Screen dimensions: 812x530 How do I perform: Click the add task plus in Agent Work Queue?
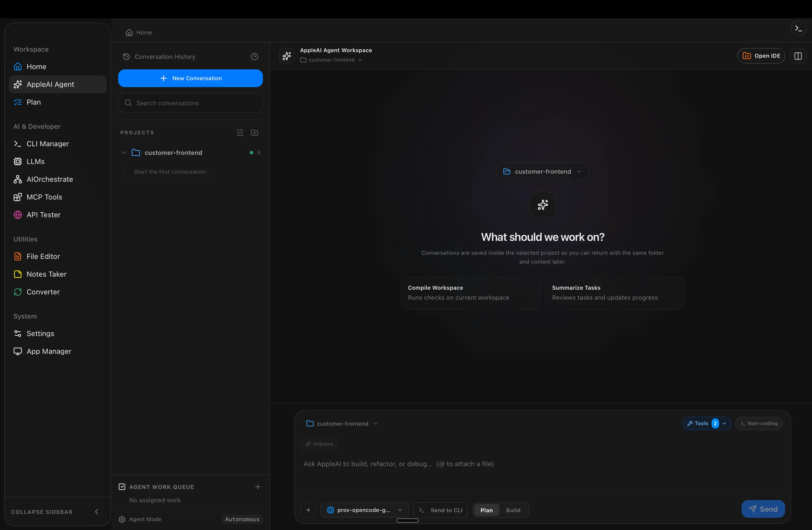(x=258, y=487)
